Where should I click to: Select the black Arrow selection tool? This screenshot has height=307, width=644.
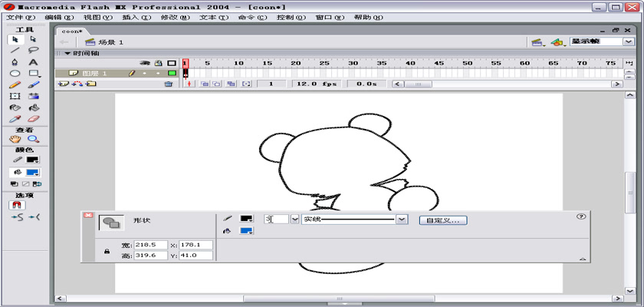pos(15,39)
